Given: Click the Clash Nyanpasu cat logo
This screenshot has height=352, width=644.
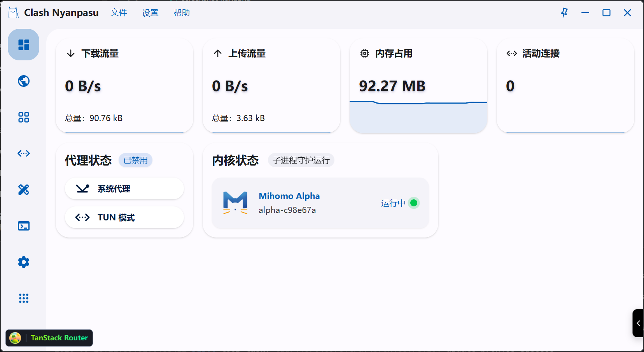Looking at the screenshot, I should click(14, 13).
